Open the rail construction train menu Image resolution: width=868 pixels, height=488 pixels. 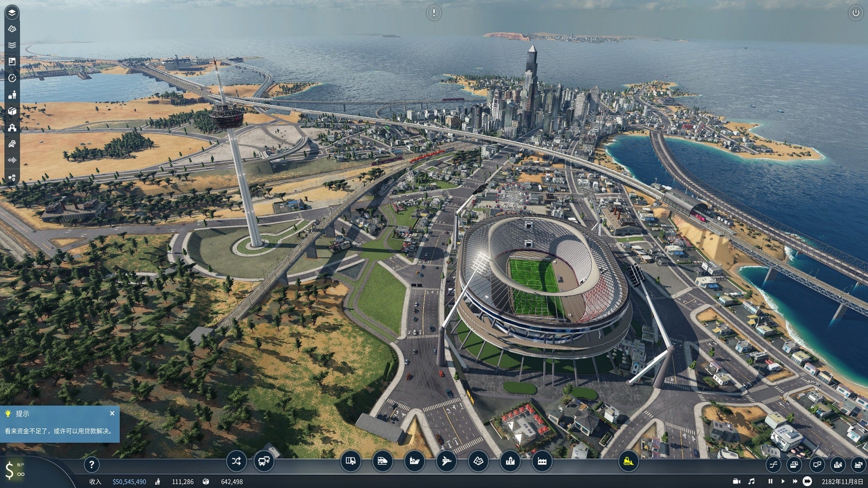[x=382, y=461]
